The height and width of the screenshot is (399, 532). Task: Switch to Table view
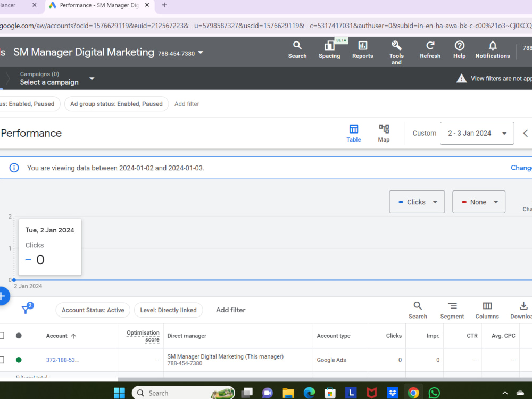(354, 134)
